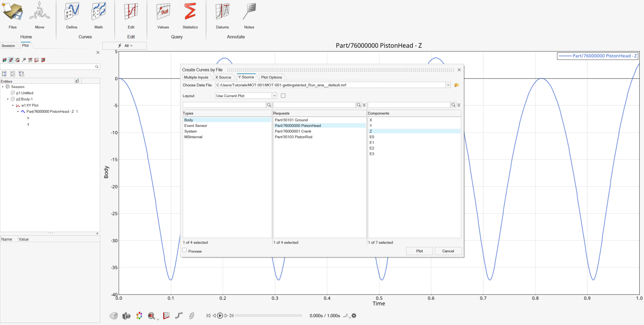
Task: Switch to the X Source tab
Action: (x=223, y=77)
